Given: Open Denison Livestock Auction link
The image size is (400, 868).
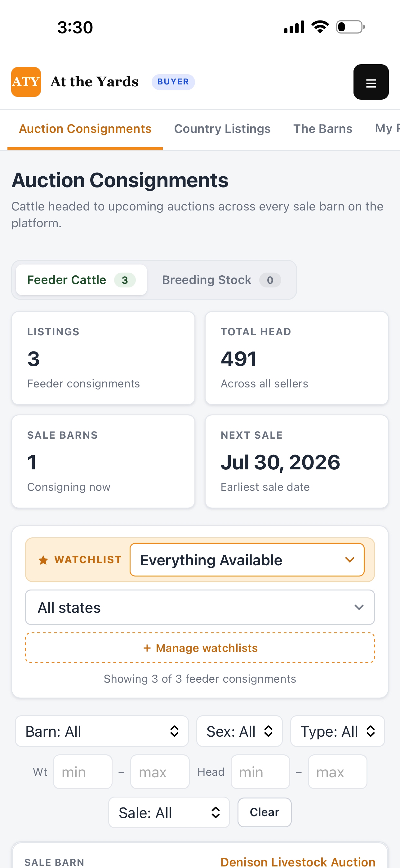Looking at the screenshot, I should 298,861.
